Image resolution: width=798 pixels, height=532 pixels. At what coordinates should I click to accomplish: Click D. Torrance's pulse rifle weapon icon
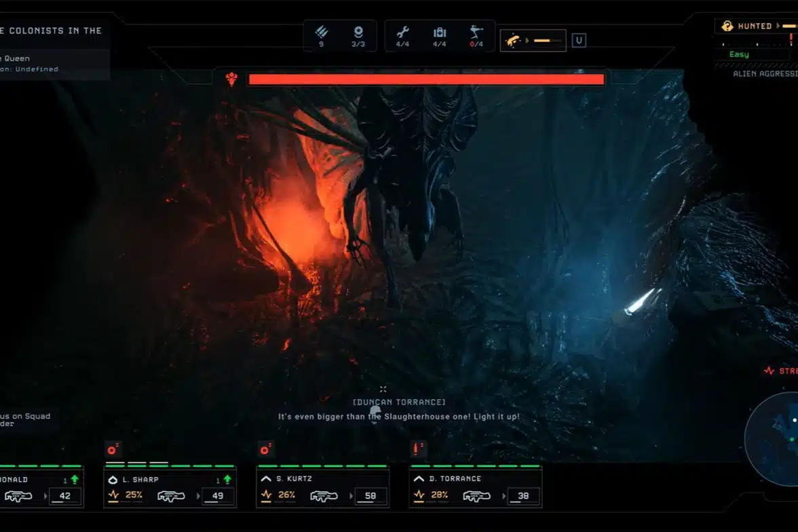pyautogui.click(x=476, y=496)
